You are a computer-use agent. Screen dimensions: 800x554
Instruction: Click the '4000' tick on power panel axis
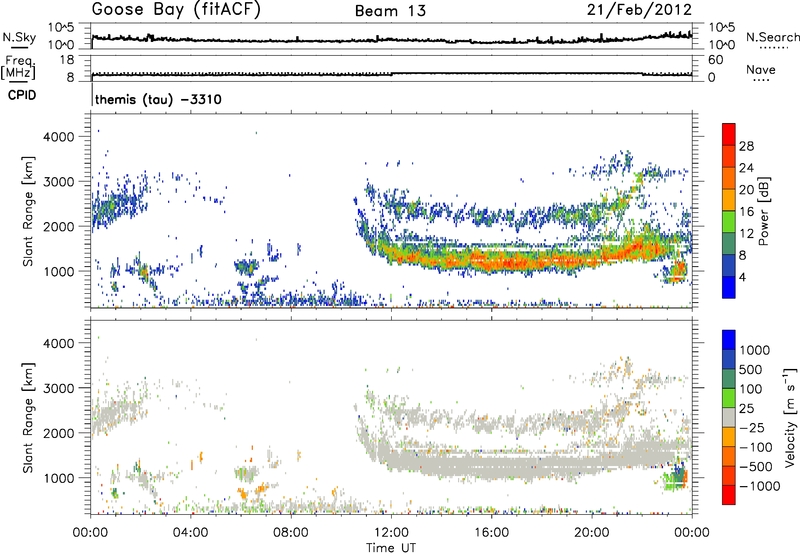coord(58,137)
